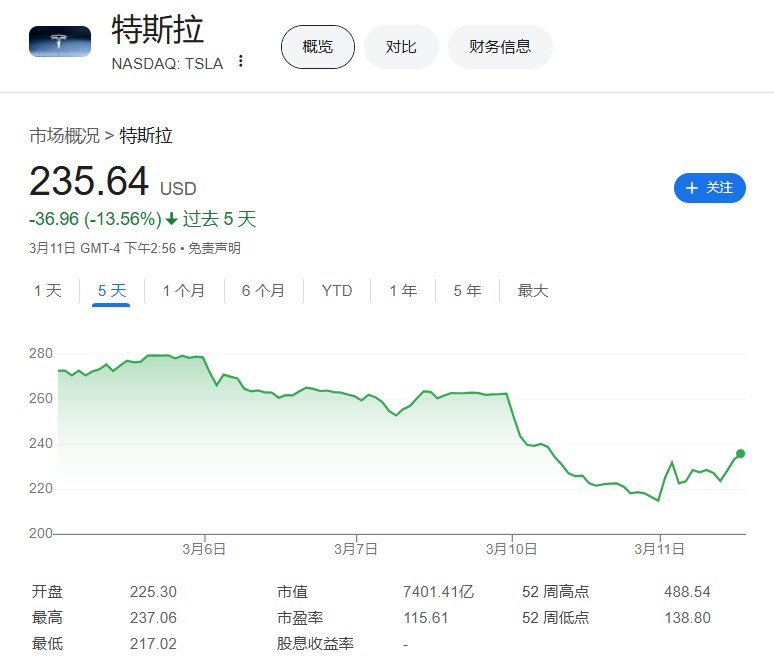Click the 最低 value 217.02
This screenshot has height=667, width=774.
[x=153, y=644]
